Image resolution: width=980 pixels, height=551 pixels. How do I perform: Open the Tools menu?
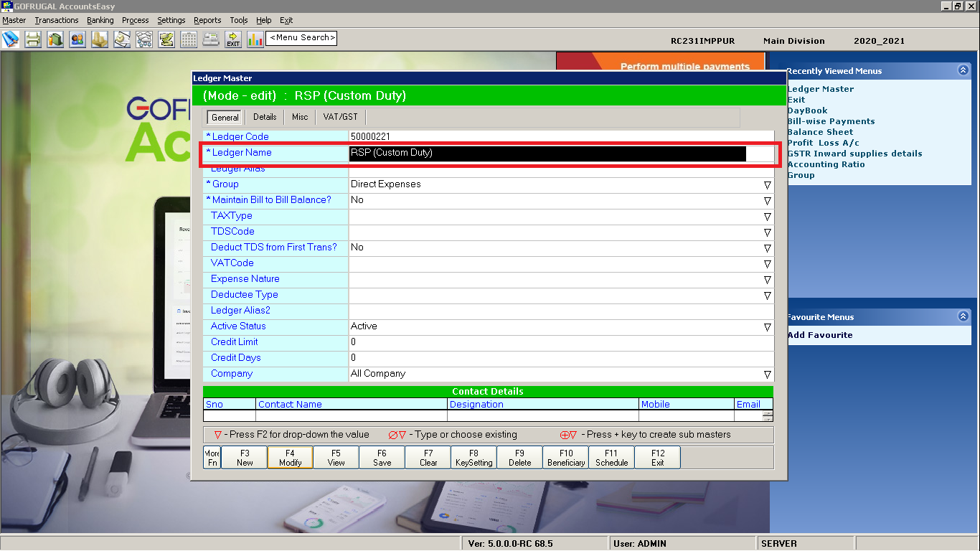pos(239,20)
